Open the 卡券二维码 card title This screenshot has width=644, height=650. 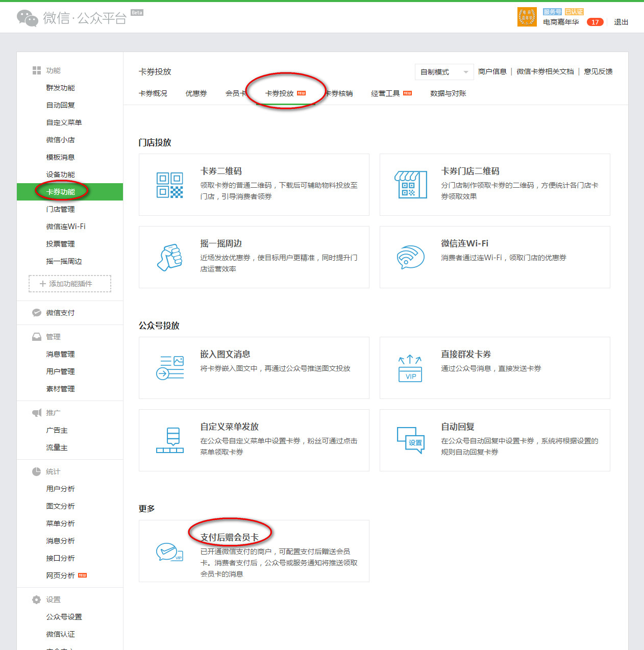(x=221, y=171)
